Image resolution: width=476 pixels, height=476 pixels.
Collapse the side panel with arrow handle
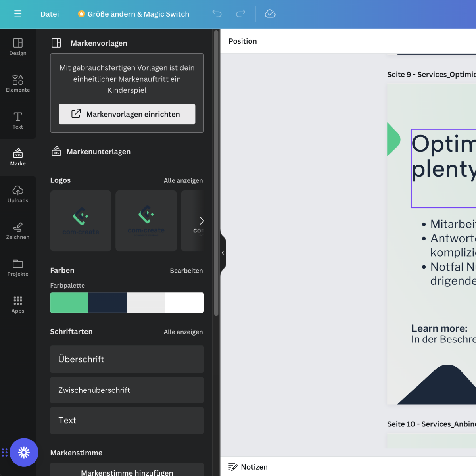pyautogui.click(x=223, y=253)
